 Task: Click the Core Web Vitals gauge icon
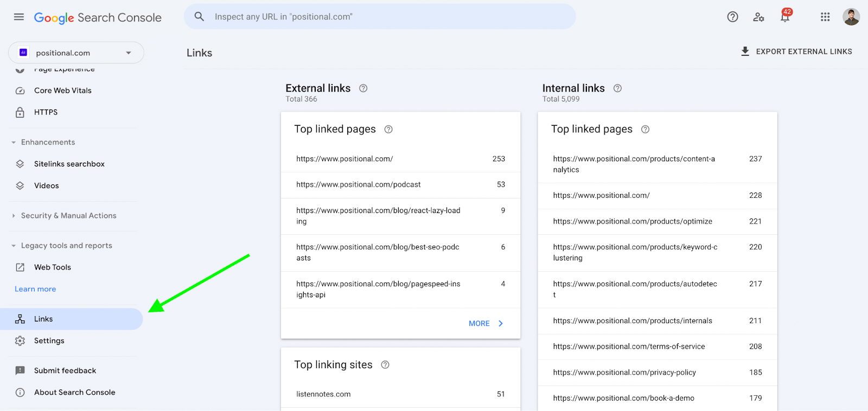click(x=20, y=91)
